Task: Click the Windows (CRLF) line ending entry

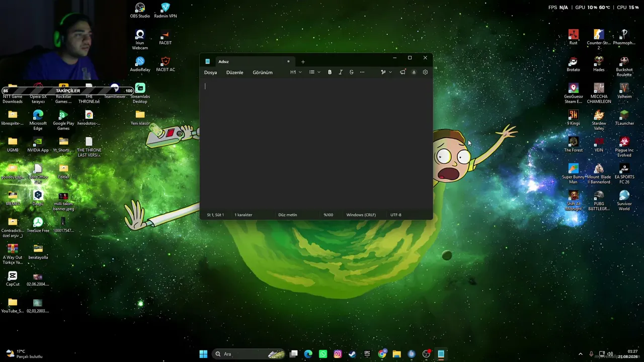Action: 361,215
